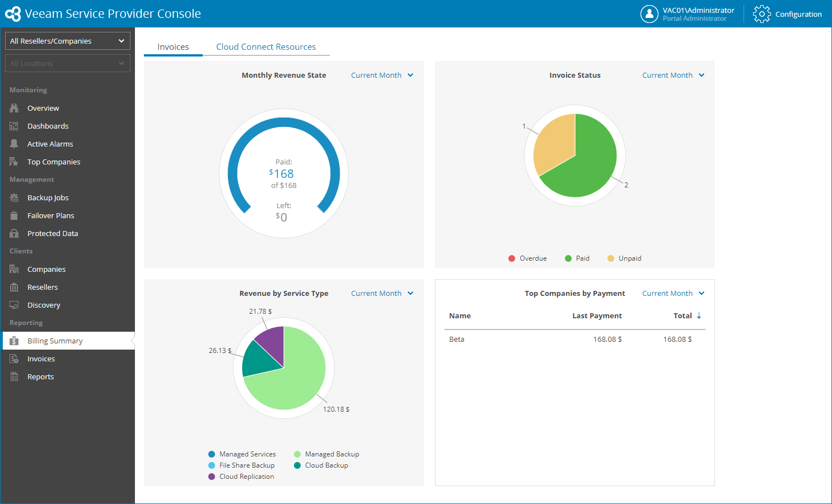Sort by the Last Payment column header

[597, 316]
